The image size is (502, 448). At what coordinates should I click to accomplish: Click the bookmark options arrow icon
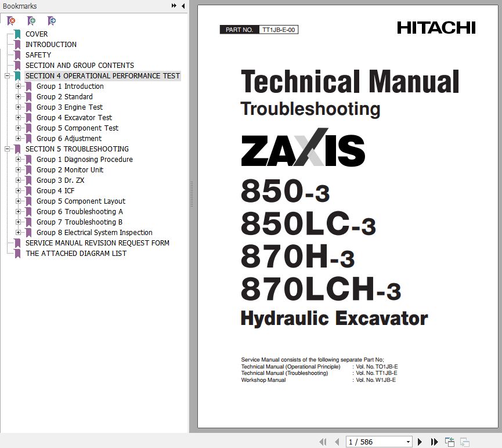click(51, 21)
